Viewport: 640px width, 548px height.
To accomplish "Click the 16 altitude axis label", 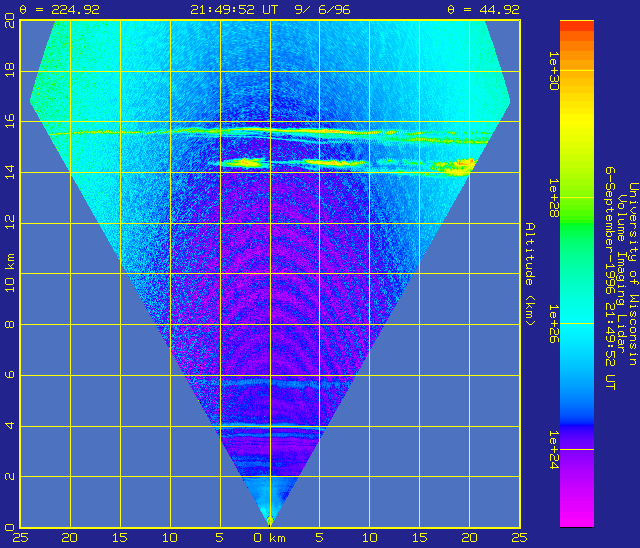I will pyautogui.click(x=10, y=121).
